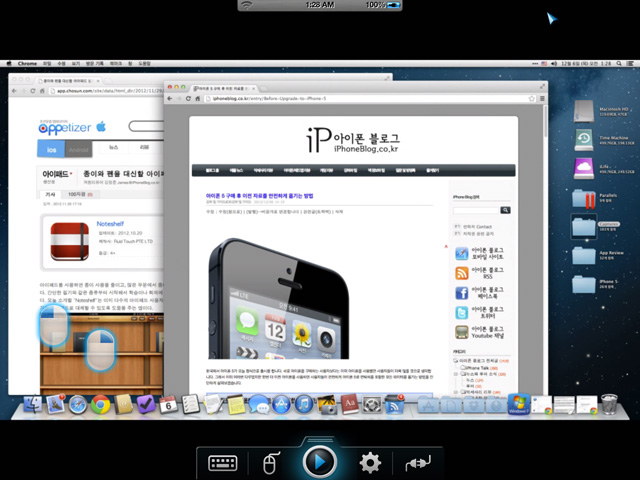Viewport: 640px width, 480px height.
Task: Open the iPhoto camera icon in the Dock
Action: [x=327, y=405]
